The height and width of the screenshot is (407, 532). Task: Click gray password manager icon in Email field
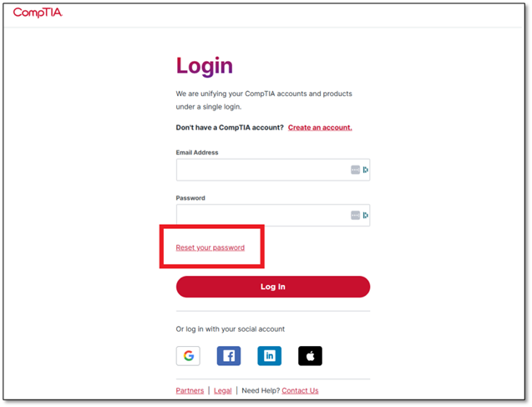pos(355,170)
